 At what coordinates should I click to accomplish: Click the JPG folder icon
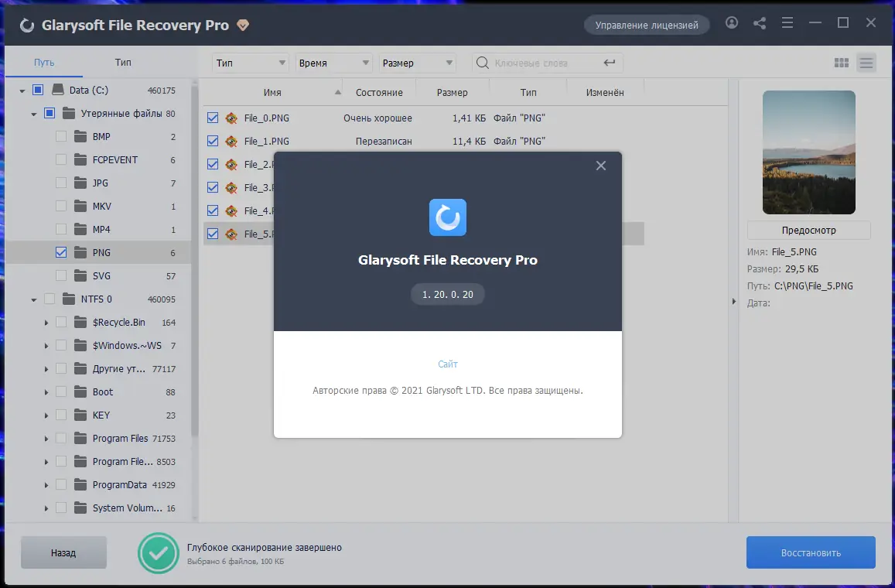pos(80,183)
